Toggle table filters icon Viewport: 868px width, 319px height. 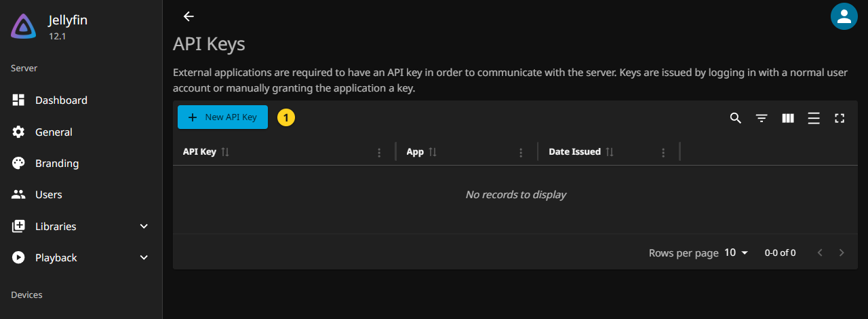762,118
